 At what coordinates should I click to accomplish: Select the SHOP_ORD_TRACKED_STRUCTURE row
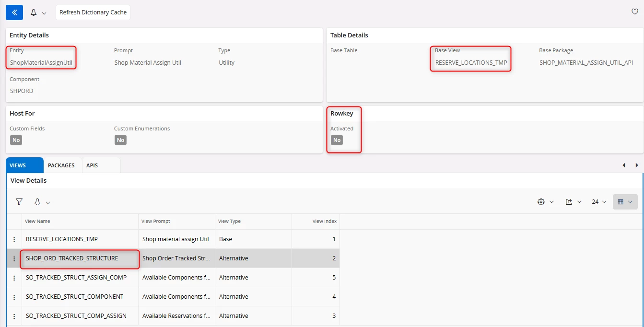click(x=72, y=258)
